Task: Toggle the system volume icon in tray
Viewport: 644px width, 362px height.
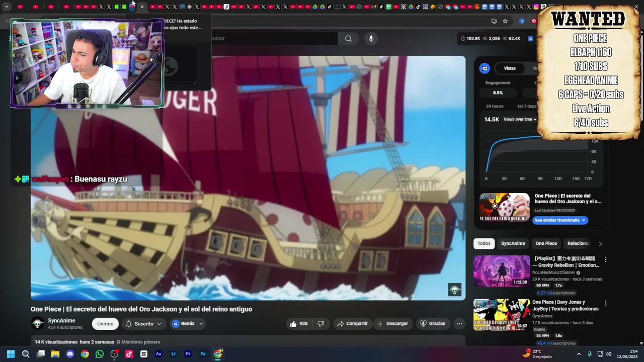Action: pos(608,354)
